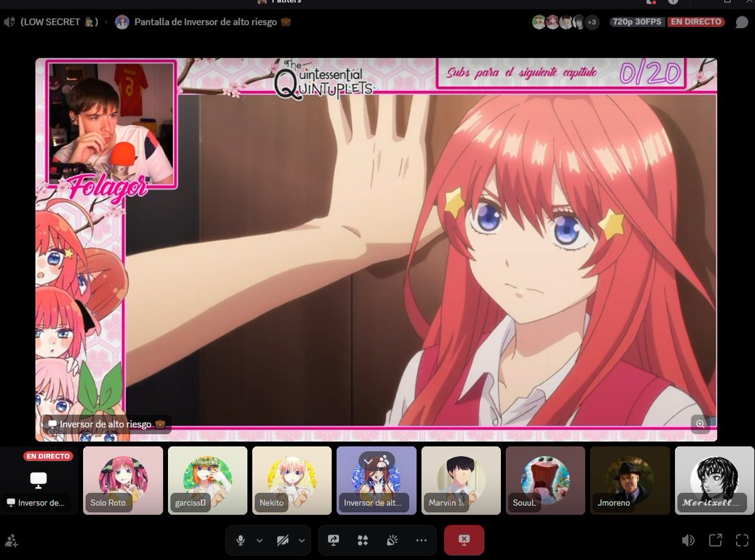755x560 pixels.
Task: Mute the microphone in call controls
Action: pyautogui.click(x=240, y=540)
